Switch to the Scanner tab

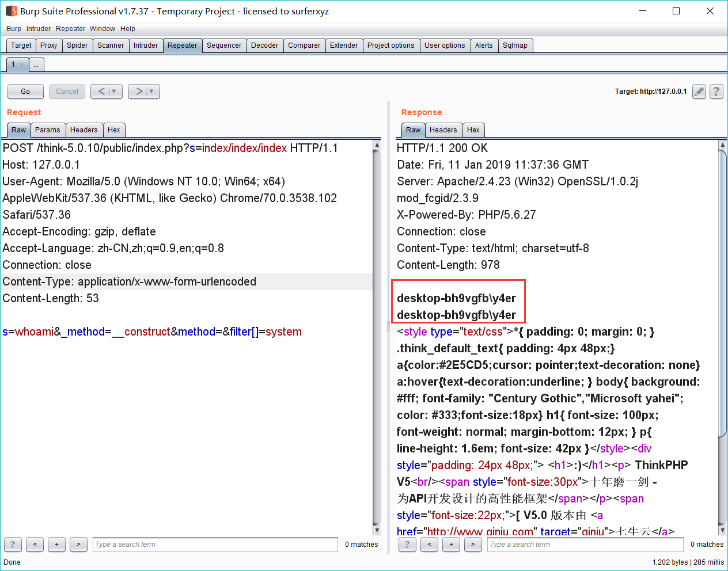111,45
